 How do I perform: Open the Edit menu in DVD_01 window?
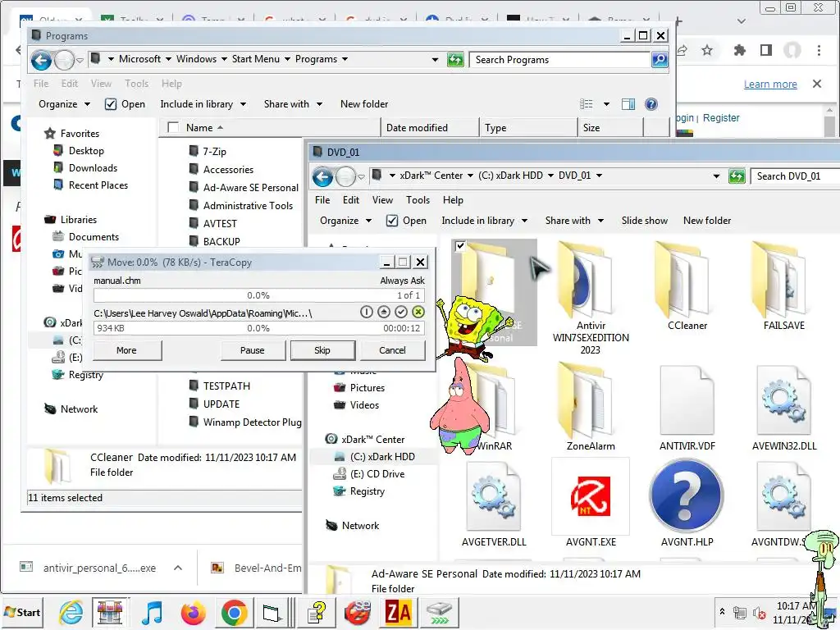click(x=351, y=200)
